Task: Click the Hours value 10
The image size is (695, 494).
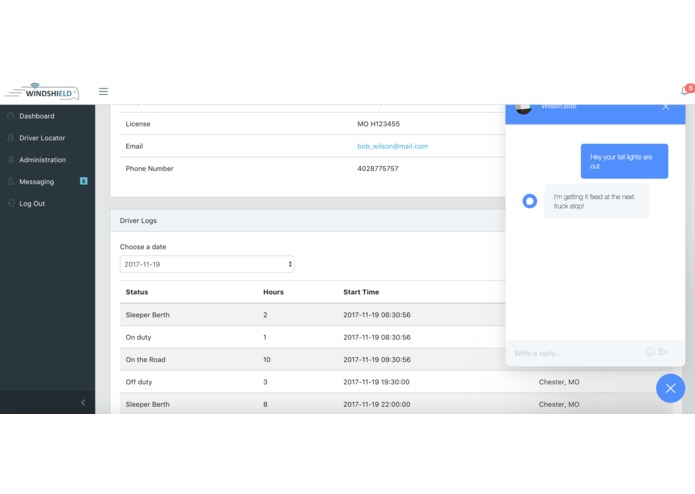Action: (267, 359)
